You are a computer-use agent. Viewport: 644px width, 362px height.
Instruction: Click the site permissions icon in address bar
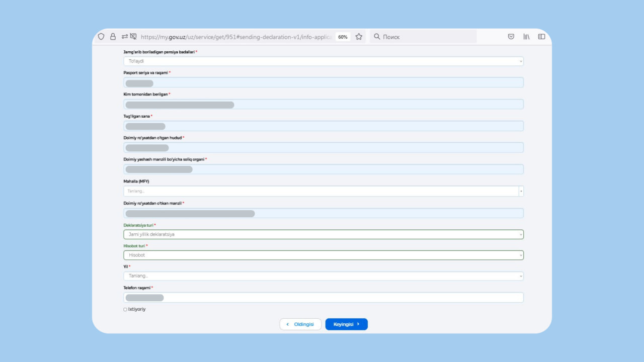(x=124, y=37)
